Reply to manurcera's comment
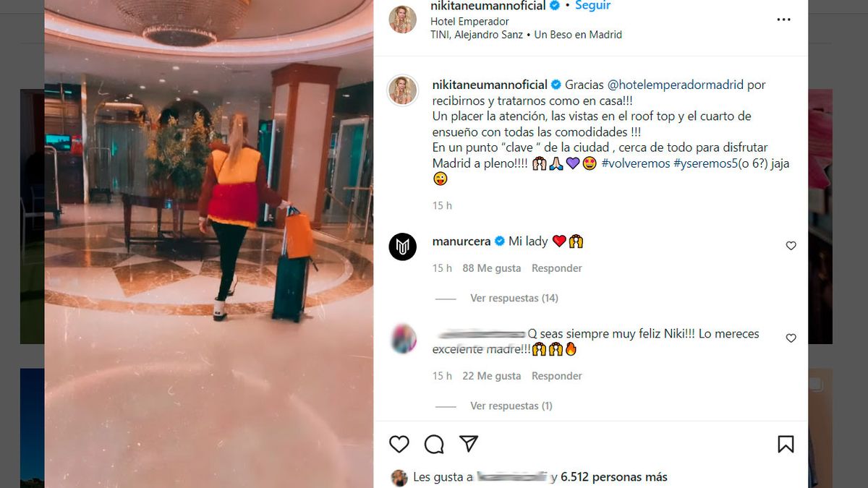This screenshot has height=488, width=868. (556, 268)
